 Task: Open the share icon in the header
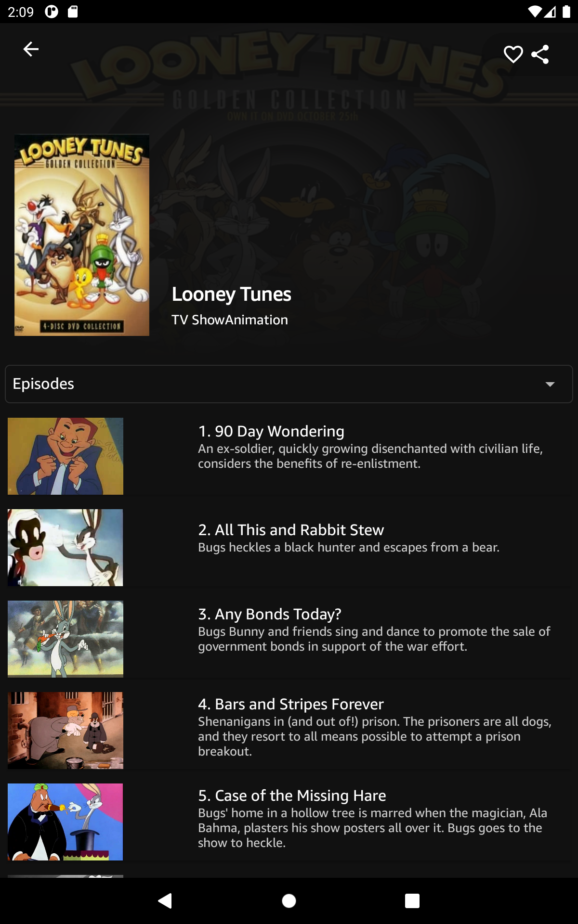pyautogui.click(x=540, y=54)
